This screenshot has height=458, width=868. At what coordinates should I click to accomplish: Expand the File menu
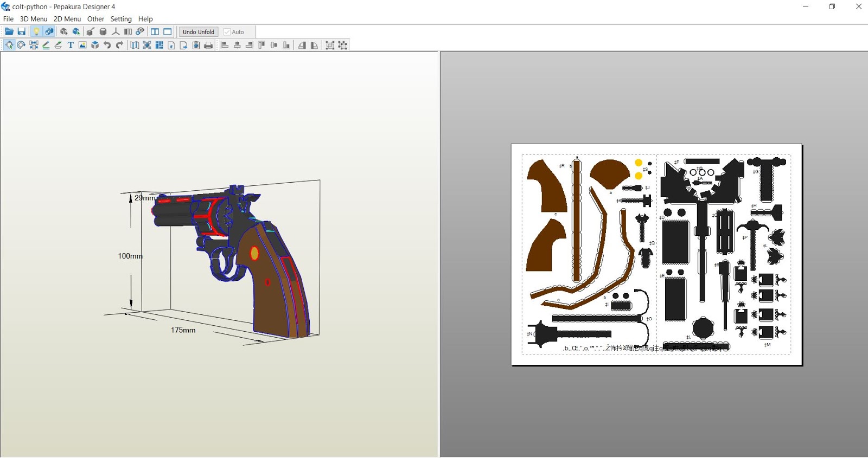click(8, 19)
